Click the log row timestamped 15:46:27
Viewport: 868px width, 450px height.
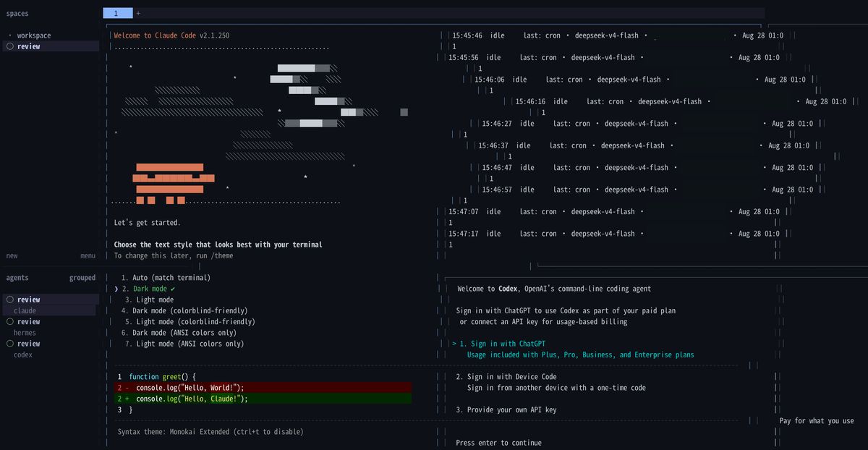click(647, 124)
